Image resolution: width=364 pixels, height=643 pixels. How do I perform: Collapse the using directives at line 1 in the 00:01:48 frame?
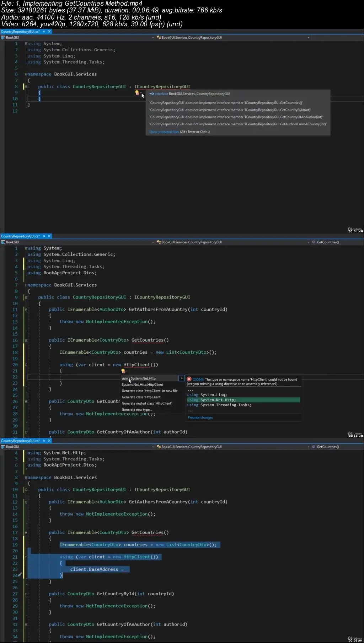click(x=26, y=44)
